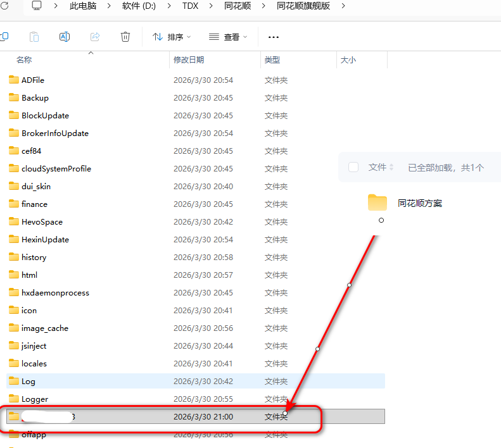Click the computer icon in the breadcrumb

click(37, 6)
